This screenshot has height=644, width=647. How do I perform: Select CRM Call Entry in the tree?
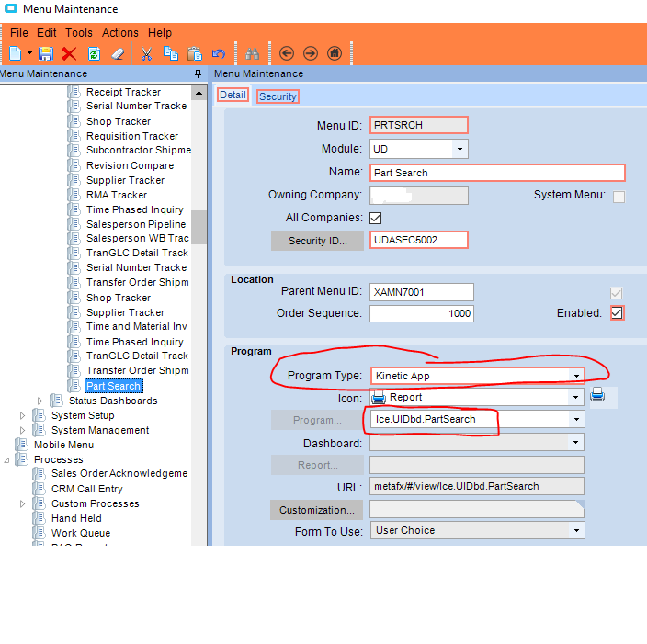pyautogui.click(x=87, y=489)
